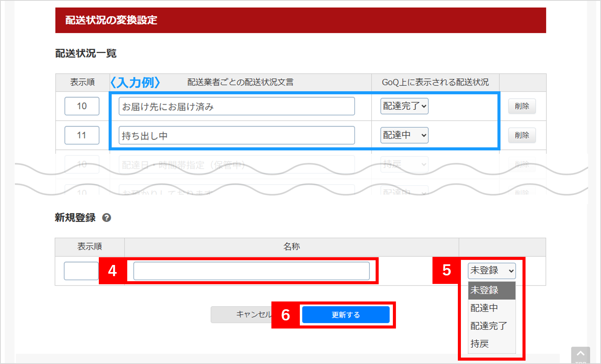Select 未登録 option in the dropdown list

tap(491, 290)
